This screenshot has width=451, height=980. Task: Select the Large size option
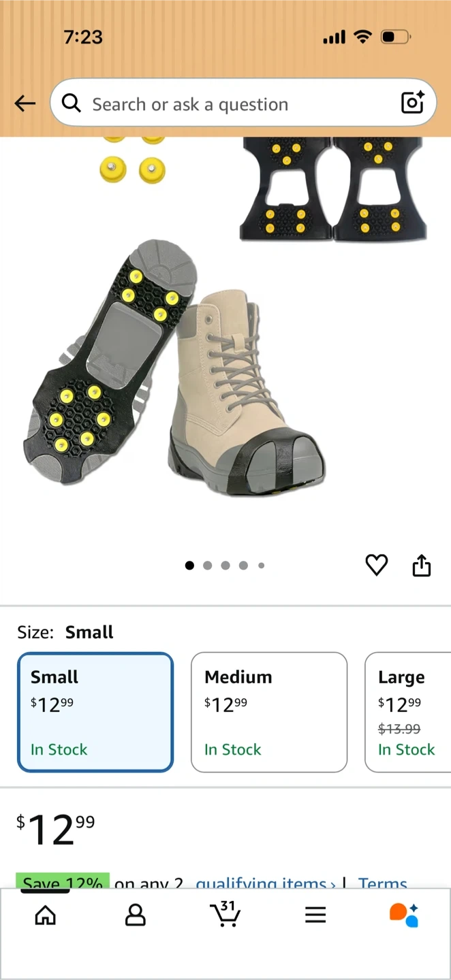point(408,713)
